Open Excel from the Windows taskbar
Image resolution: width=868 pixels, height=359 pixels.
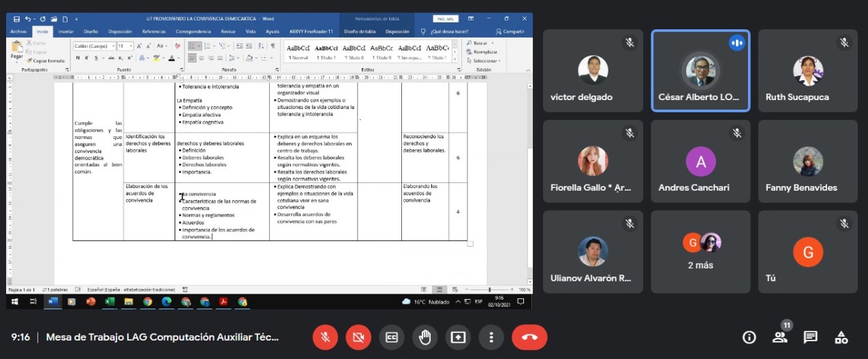point(109,302)
